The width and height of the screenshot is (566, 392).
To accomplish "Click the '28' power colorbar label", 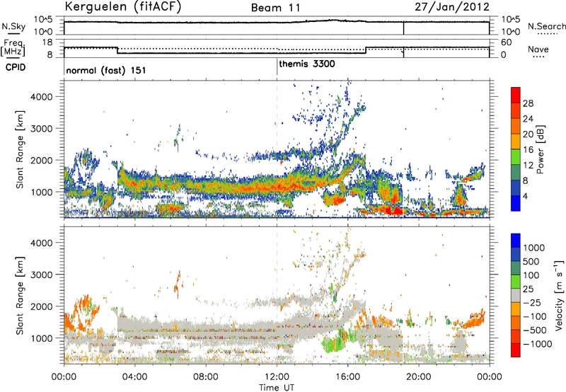I will click(x=528, y=103).
